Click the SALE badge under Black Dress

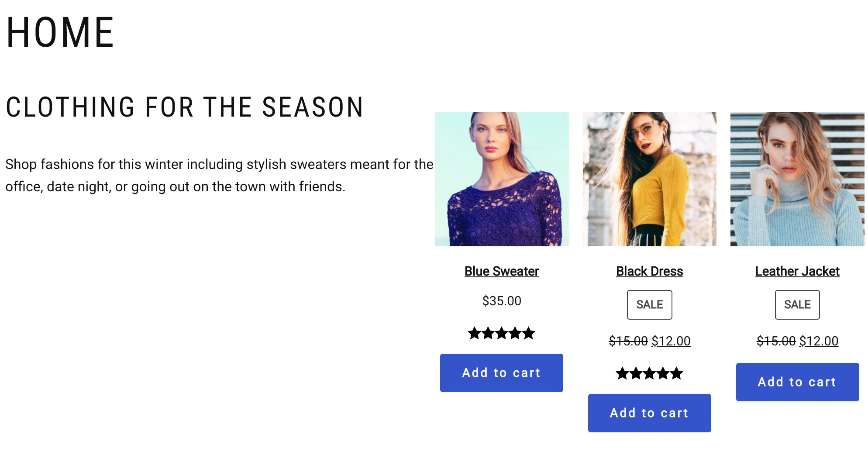point(649,305)
